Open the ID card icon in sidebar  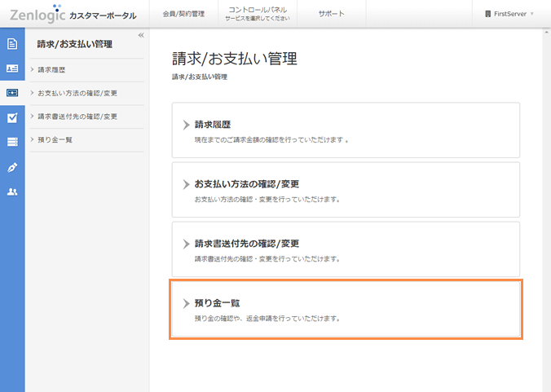tap(12, 68)
